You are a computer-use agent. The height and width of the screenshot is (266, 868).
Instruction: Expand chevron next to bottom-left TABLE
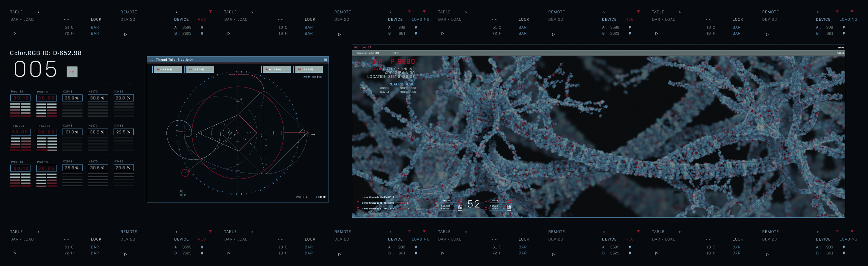(38, 232)
